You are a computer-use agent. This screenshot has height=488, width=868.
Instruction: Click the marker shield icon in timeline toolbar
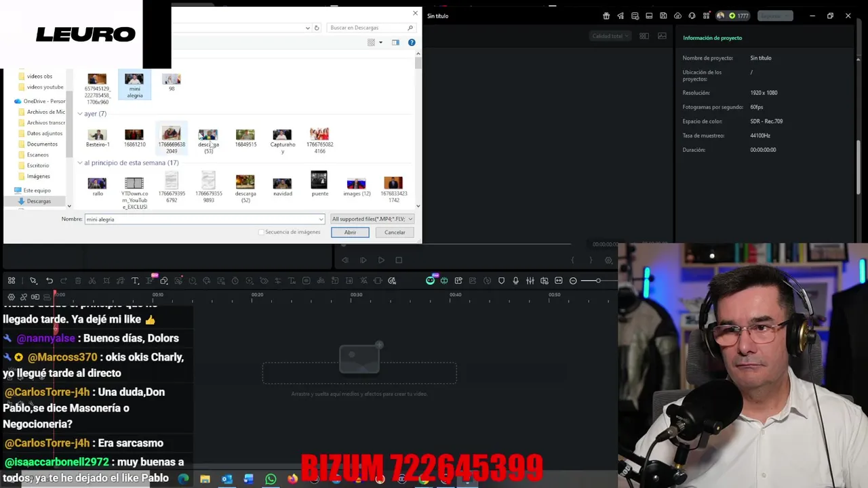(x=501, y=281)
